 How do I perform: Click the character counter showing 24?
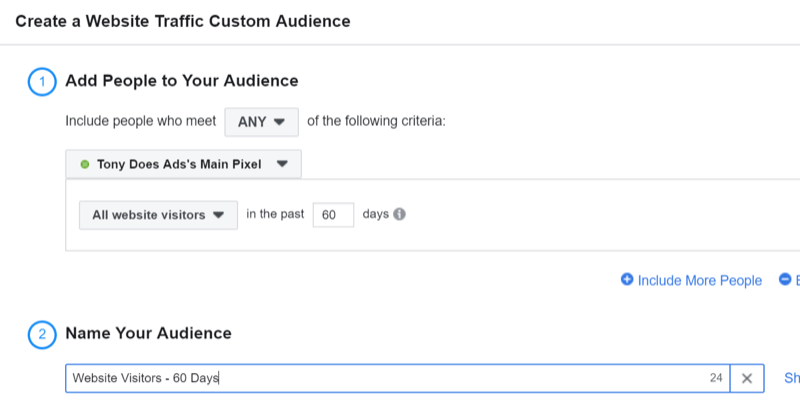tap(715, 378)
